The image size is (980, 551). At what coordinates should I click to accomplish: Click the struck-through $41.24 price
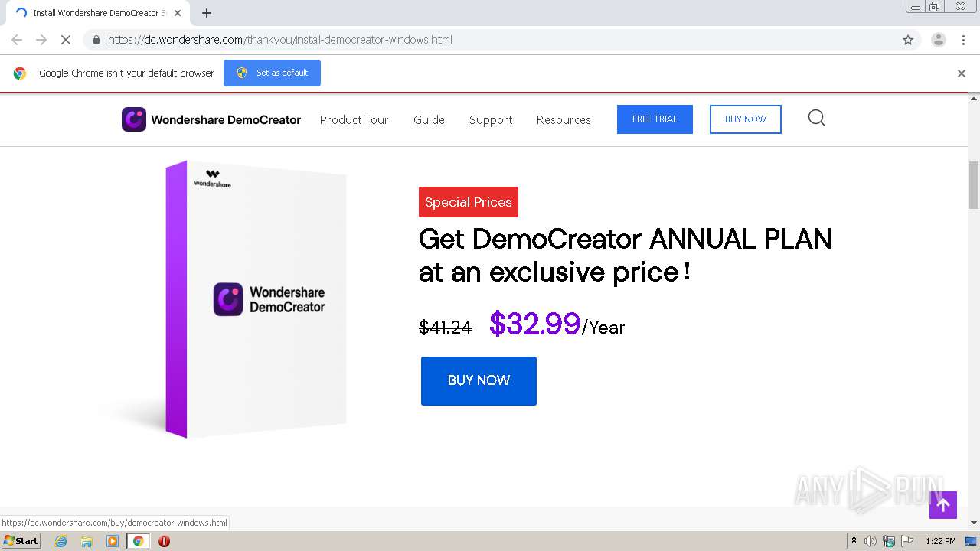pos(446,328)
